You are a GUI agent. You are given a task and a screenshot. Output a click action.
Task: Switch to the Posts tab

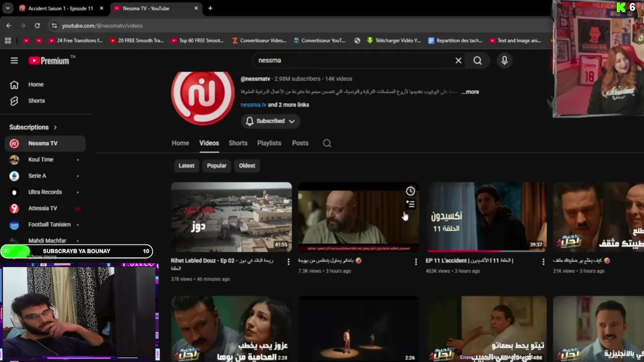pyautogui.click(x=300, y=143)
